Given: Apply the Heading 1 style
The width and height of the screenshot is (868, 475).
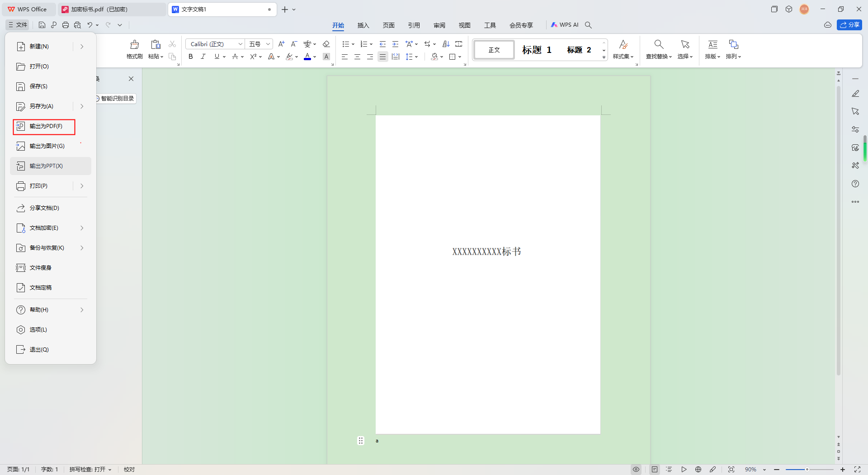Looking at the screenshot, I should pos(537,50).
